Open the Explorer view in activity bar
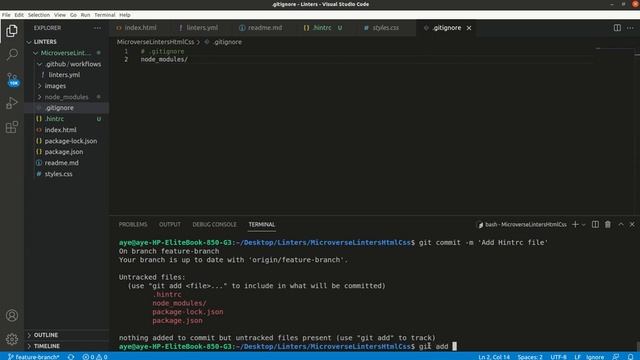 coord(12,31)
